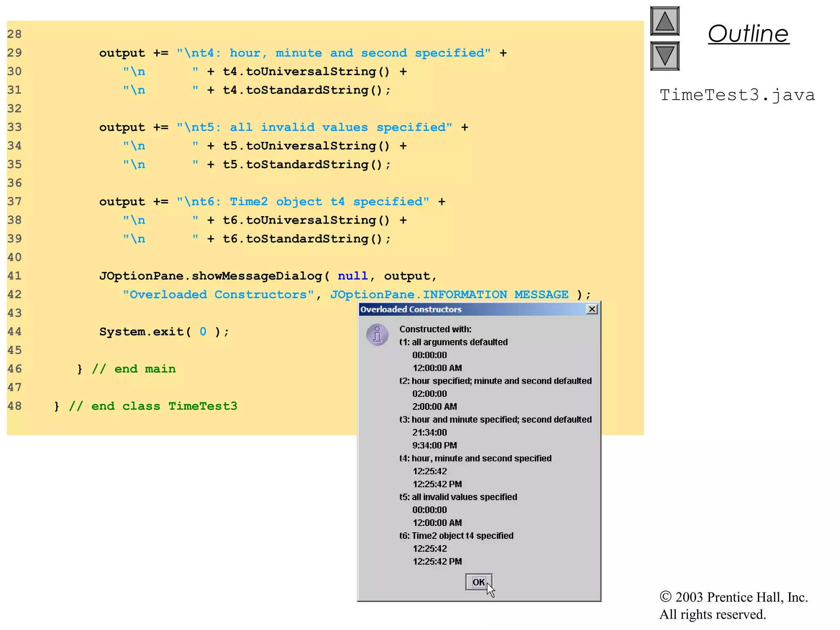This screenshot has width=840, height=630.
Task: Click 't5: all invalid values specified' dialog line
Action: click(458, 497)
